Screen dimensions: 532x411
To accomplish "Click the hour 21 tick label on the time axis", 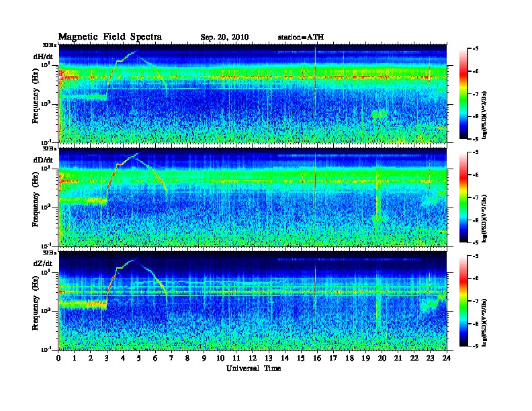I will coord(398,358).
